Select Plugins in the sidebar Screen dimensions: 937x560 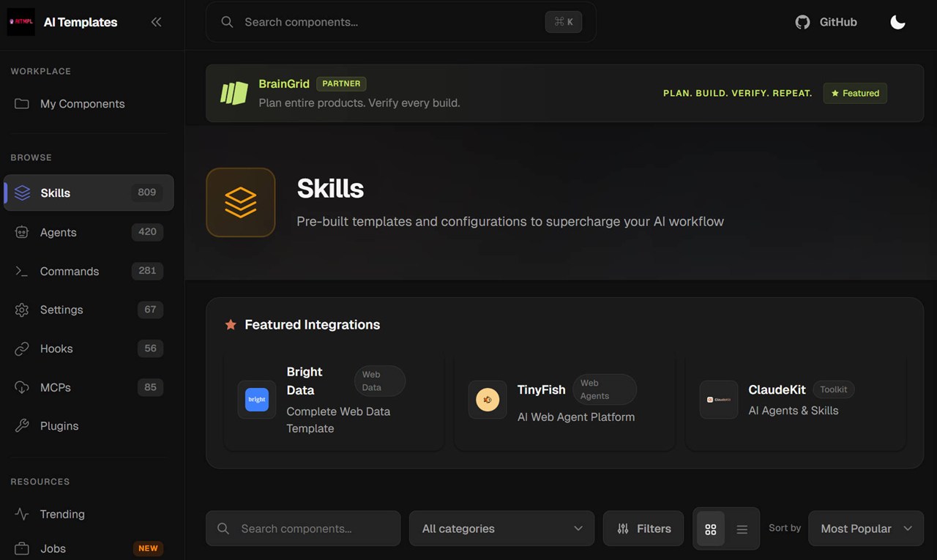(89, 426)
